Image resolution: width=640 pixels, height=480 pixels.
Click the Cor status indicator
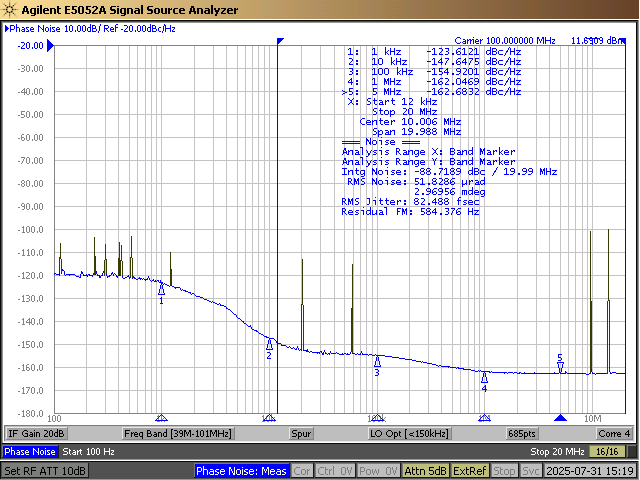point(302,471)
